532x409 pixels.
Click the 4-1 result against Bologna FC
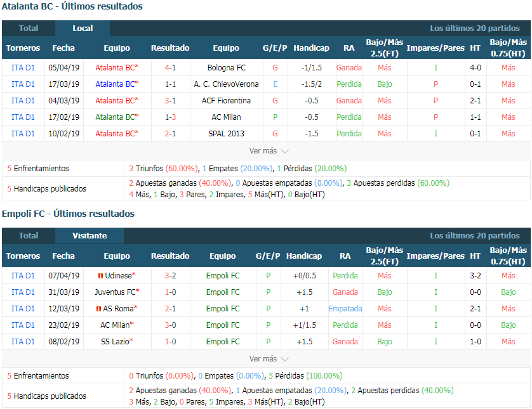tap(170, 68)
